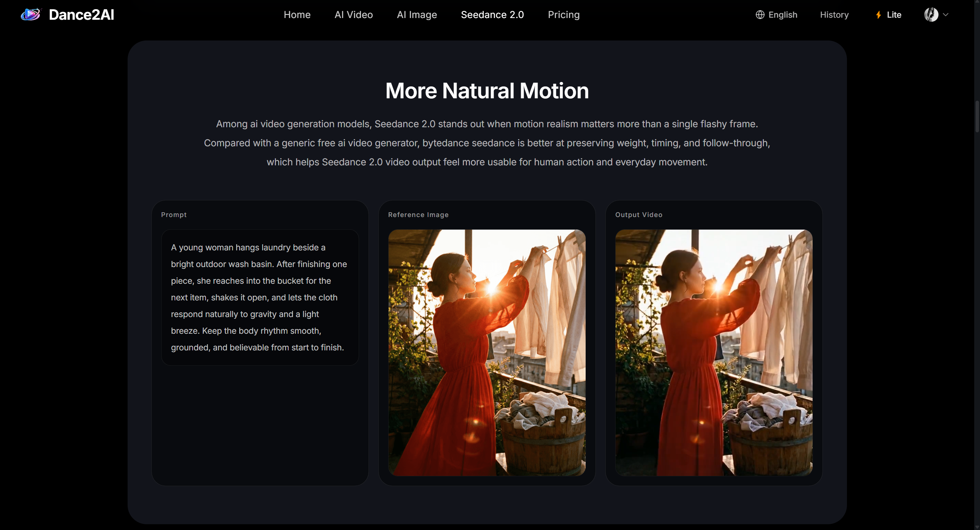Select AI Image from the navigation

(416, 14)
